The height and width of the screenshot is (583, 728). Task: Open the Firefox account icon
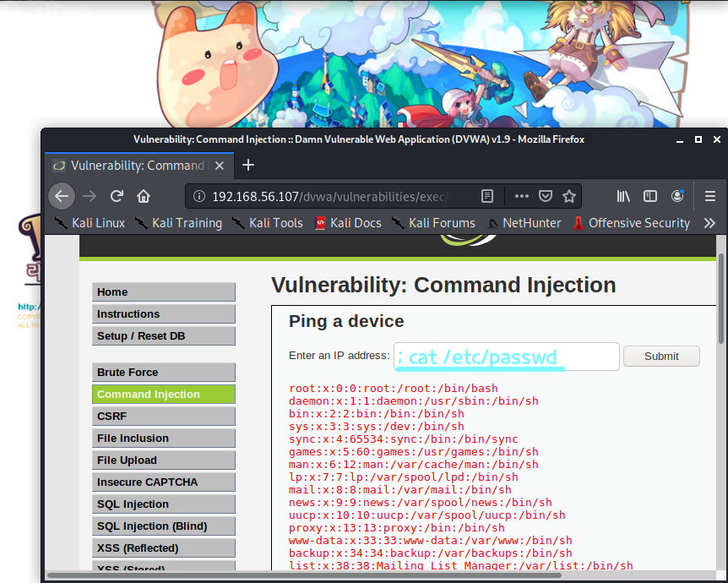coord(677,196)
